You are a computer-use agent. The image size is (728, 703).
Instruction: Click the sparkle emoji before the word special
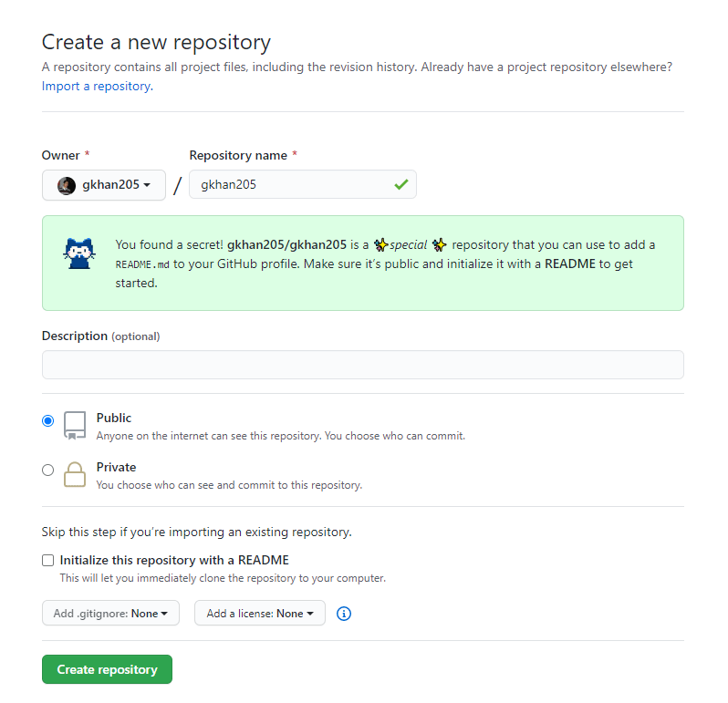[x=380, y=244]
